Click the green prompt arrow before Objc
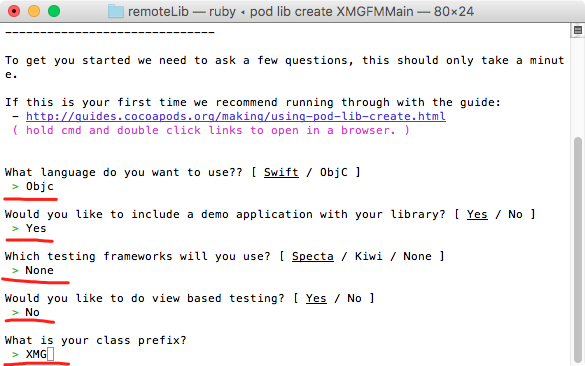The height and width of the screenshot is (366, 585). (x=15, y=187)
